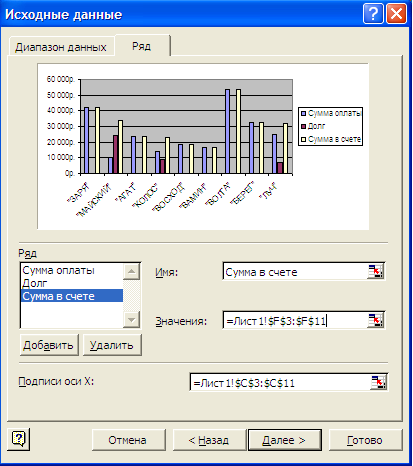Click the Сумма в счете legend color marker
Image resolution: width=413 pixels, height=466 pixels.
[303, 139]
